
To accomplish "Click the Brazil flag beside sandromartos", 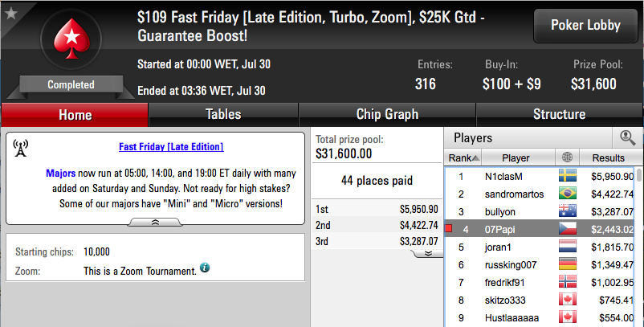I will point(567,194).
